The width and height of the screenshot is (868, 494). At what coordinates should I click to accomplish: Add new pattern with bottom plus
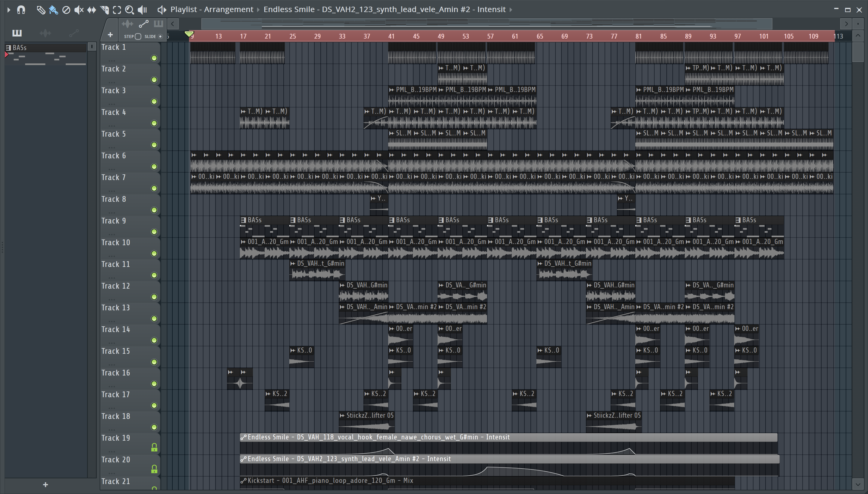pyautogui.click(x=46, y=485)
